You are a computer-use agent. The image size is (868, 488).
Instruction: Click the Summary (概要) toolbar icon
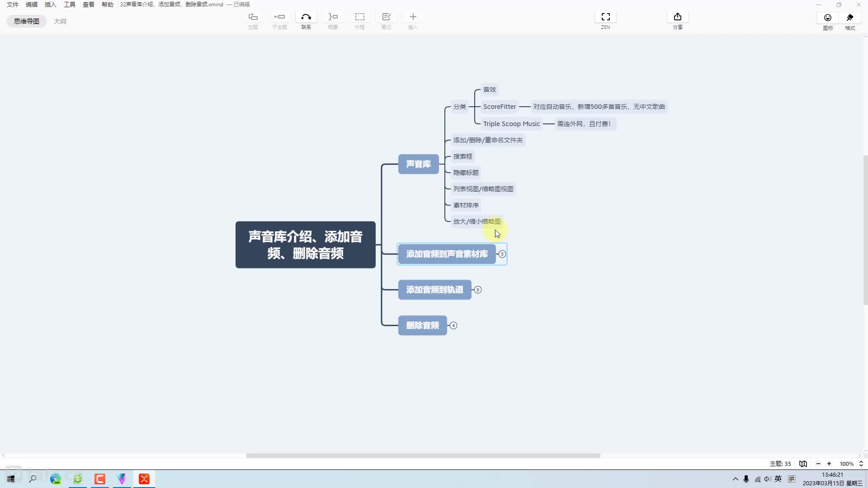[333, 17]
